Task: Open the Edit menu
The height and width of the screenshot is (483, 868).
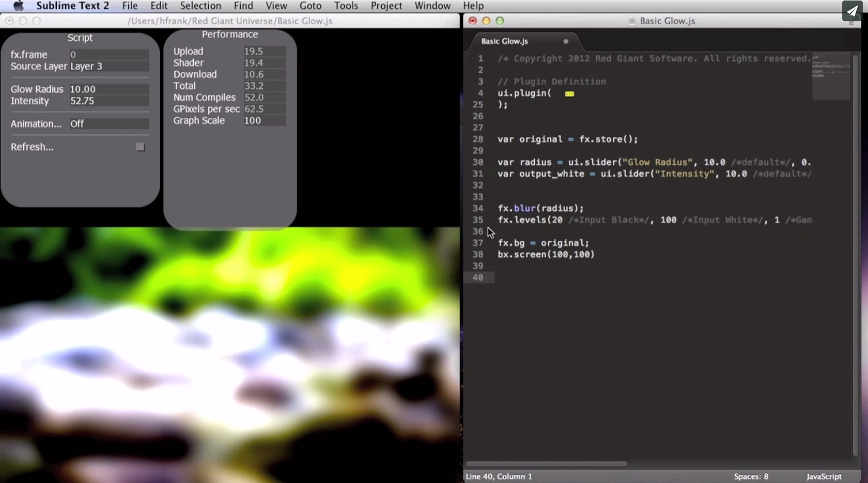Action: (159, 6)
